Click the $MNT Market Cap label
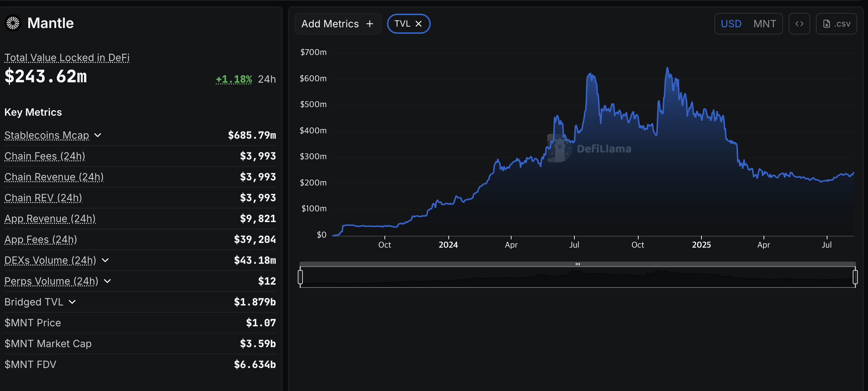The height and width of the screenshot is (391, 868). coord(48,344)
